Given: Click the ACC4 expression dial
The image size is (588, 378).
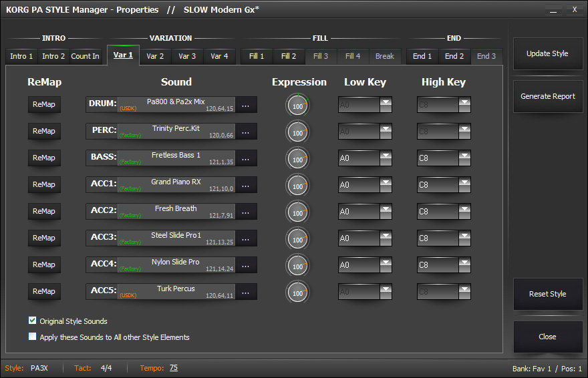Looking at the screenshot, I should (x=298, y=266).
